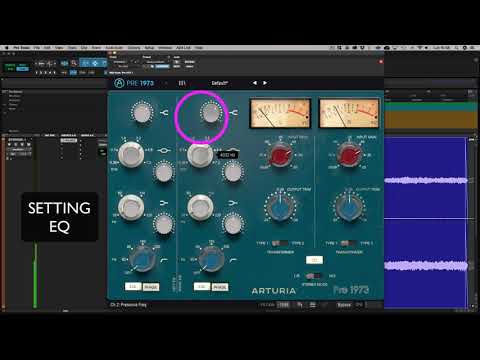
Task: Open the Window menu
Action: pos(165,48)
